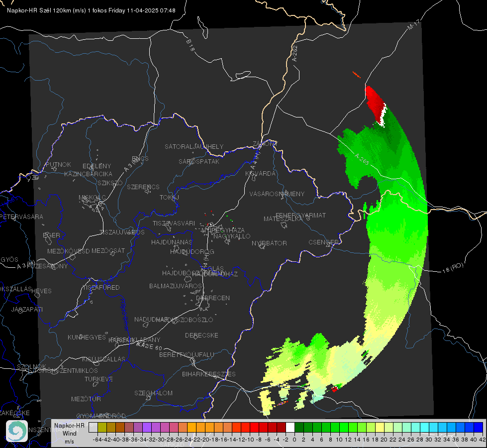Click the KUNHEGYES label
This screenshot has width=487, height=448.
(x=87, y=337)
